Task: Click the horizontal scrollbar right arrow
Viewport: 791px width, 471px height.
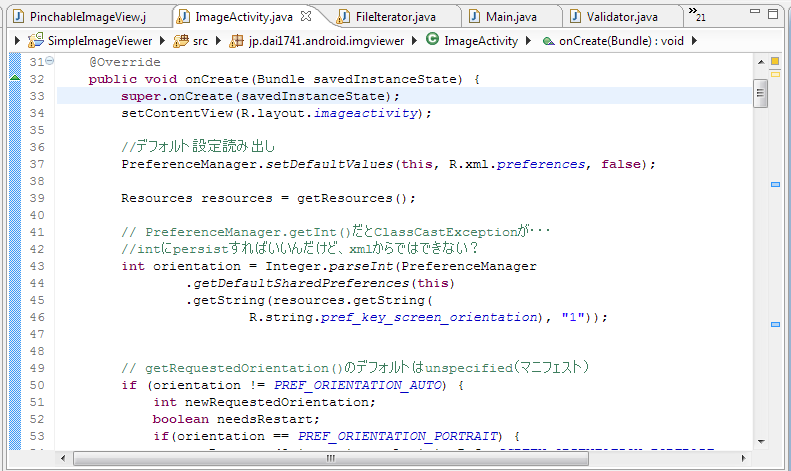Action: coord(743,458)
